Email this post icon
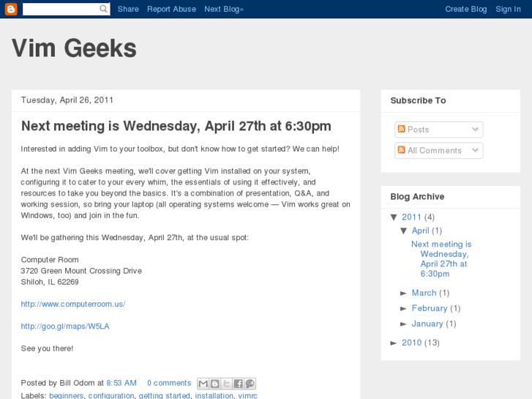This screenshot has height=399, width=532. tap(203, 384)
